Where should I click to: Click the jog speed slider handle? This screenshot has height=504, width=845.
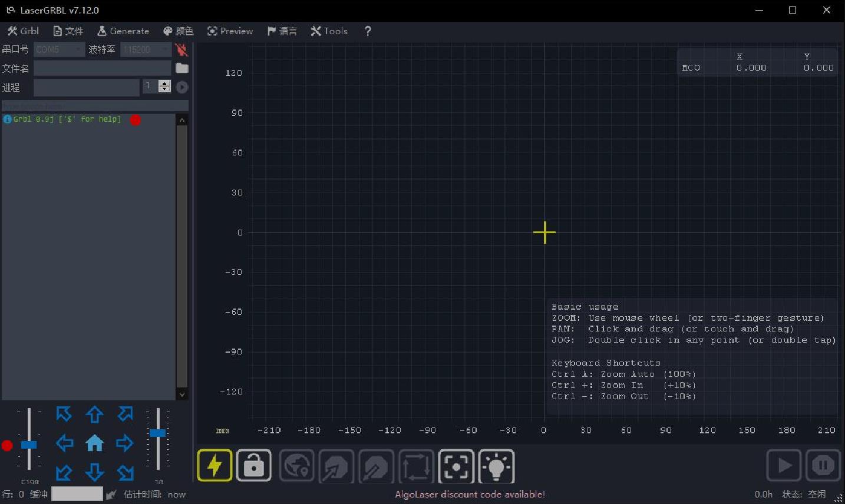click(x=29, y=445)
